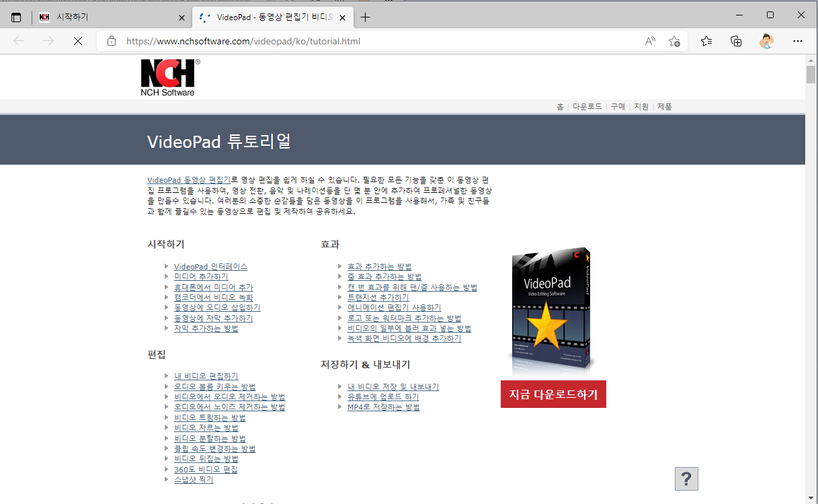The width and height of the screenshot is (818, 504).
Task: Stop loading the page
Action: (x=77, y=41)
